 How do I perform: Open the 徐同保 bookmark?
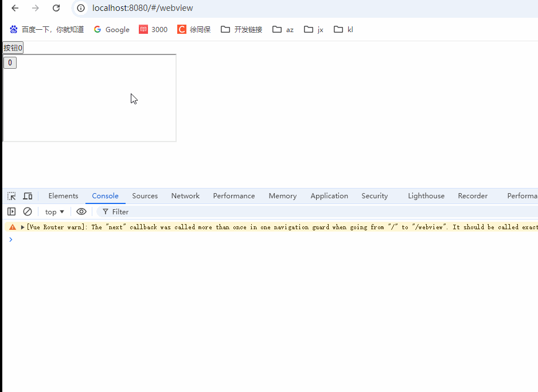pyautogui.click(x=194, y=29)
